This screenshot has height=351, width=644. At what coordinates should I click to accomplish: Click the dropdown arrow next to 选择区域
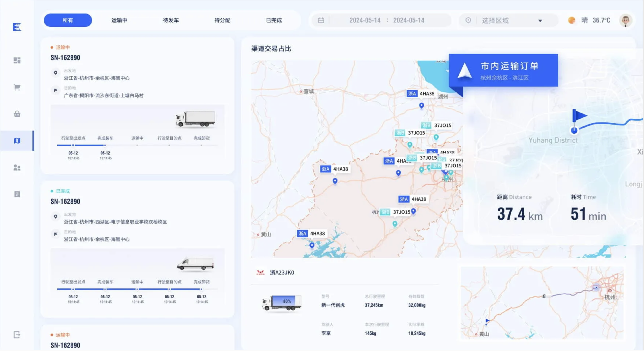coord(540,21)
